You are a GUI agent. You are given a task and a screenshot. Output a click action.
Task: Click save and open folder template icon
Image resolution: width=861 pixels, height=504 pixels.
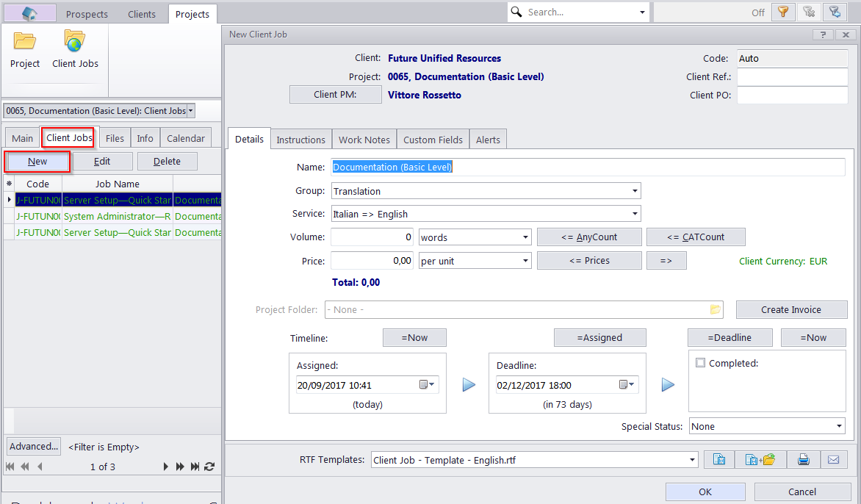pos(760,459)
